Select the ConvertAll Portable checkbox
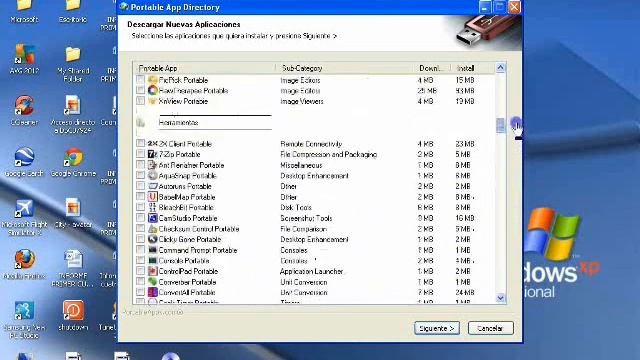This screenshot has width=640, height=360. point(140,292)
